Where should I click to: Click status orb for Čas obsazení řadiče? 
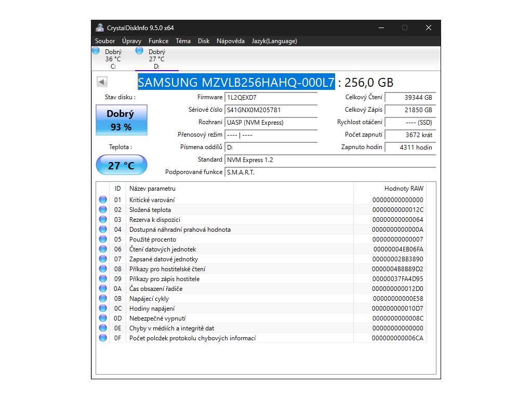(x=103, y=288)
